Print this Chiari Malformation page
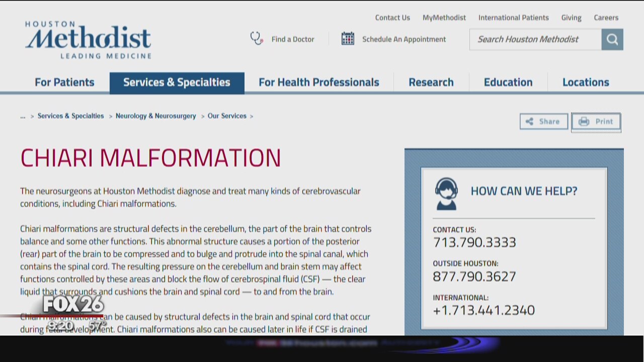 (x=596, y=121)
